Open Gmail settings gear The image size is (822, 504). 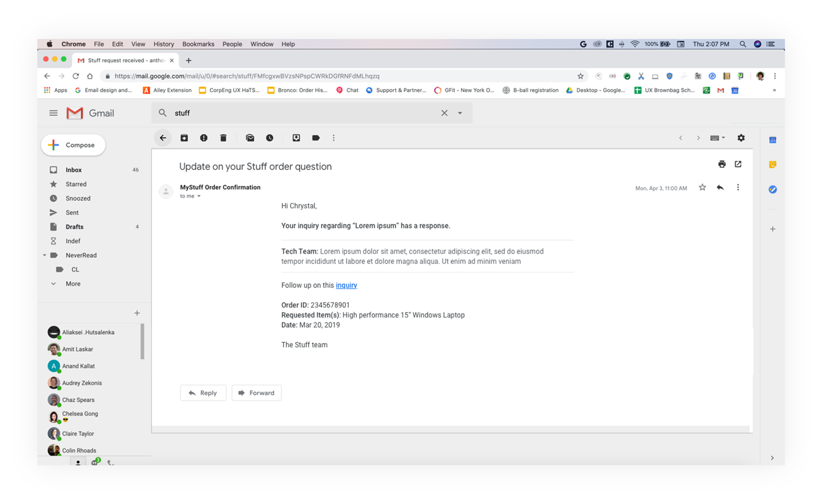(740, 138)
